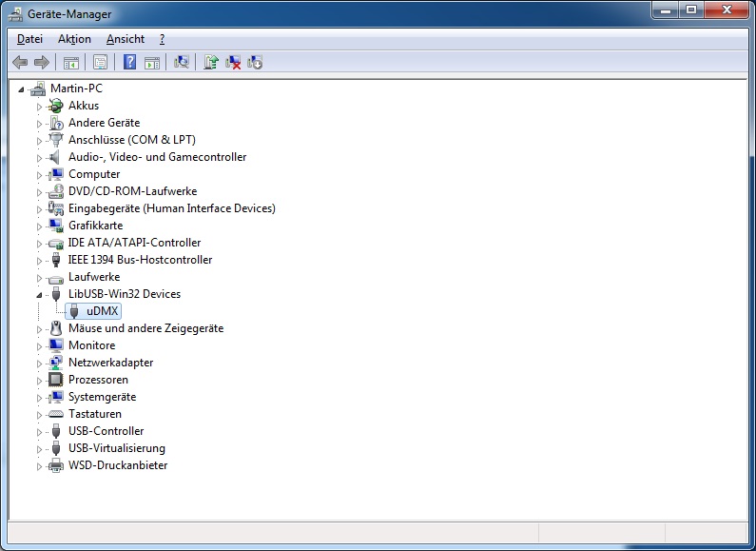Click the show/hide console tree icon
Screen dimensions: 756x551
(71, 62)
